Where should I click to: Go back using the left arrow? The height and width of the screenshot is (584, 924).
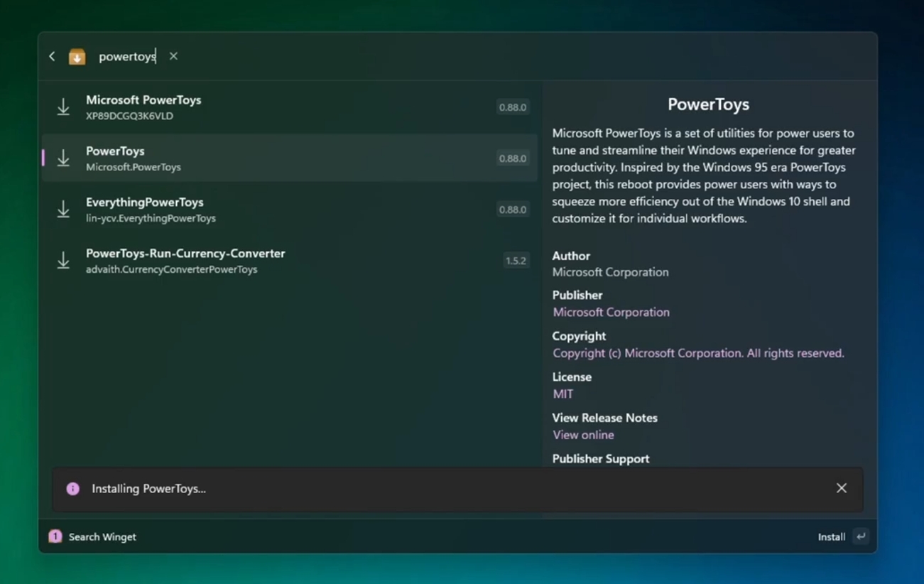(x=52, y=56)
